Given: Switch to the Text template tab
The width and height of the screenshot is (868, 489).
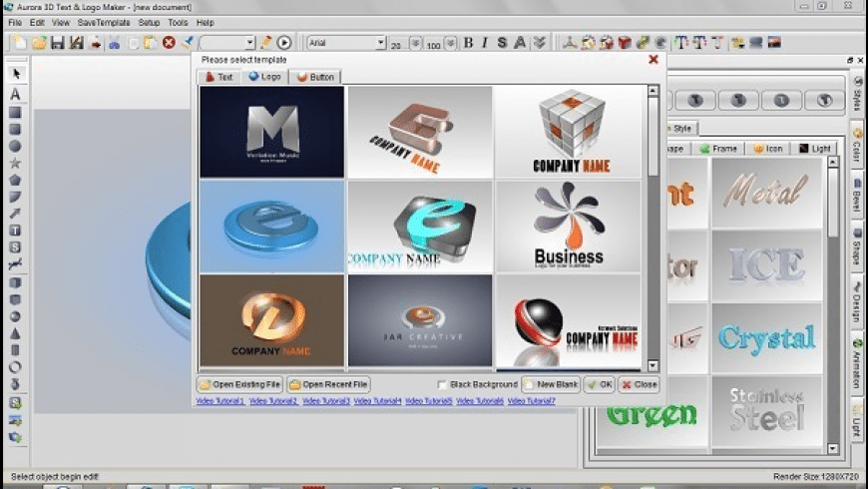Looking at the screenshot, I should pyautogui.click(x=219, y=77).
